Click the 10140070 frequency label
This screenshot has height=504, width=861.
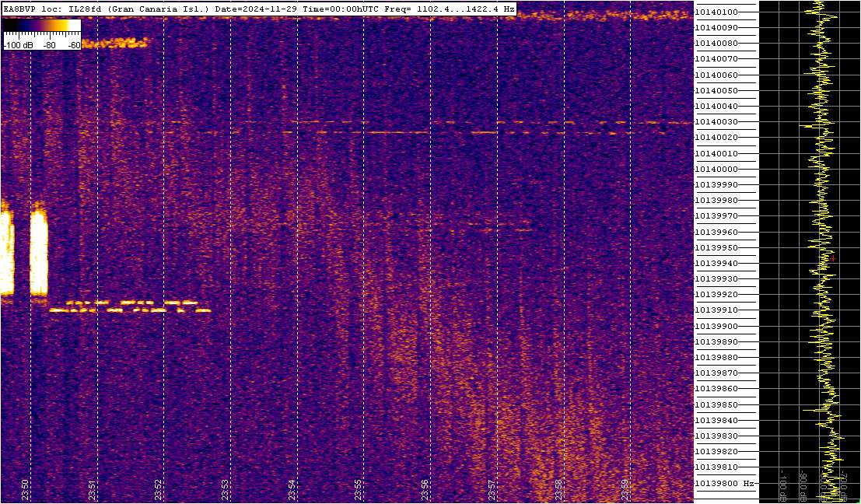point(716,59)
